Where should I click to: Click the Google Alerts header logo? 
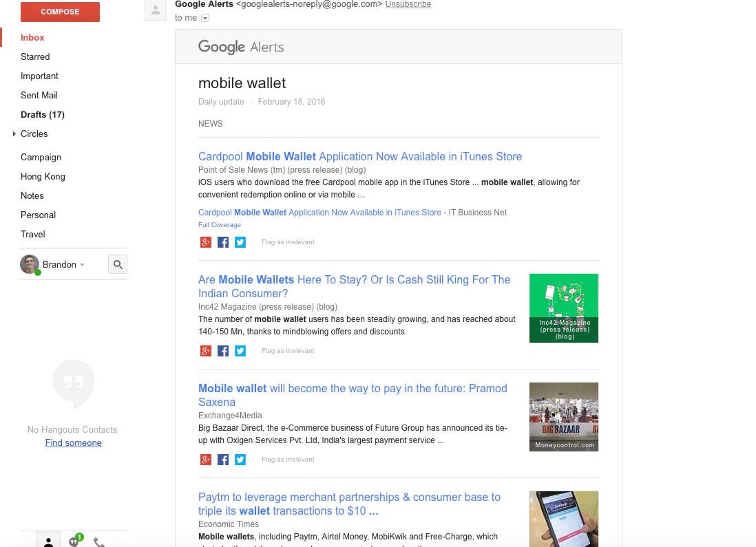(241, 47)
